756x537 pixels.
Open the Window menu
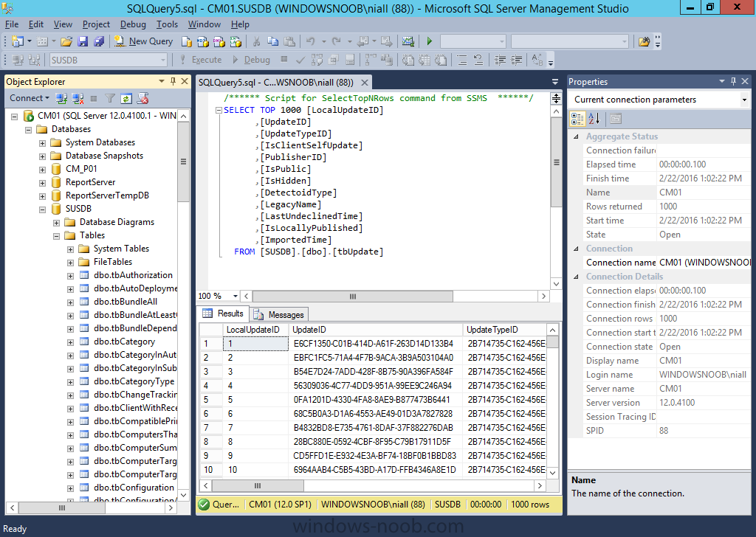pyautogui.click(x=204, y=24)
